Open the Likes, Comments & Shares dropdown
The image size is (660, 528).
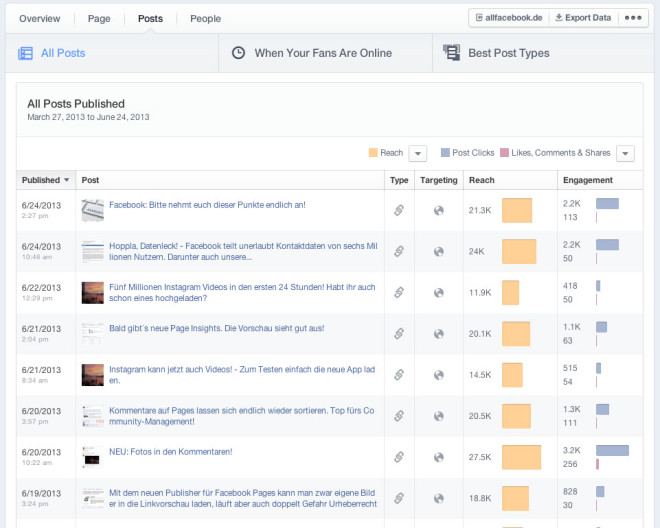click(x=625, y=153)
